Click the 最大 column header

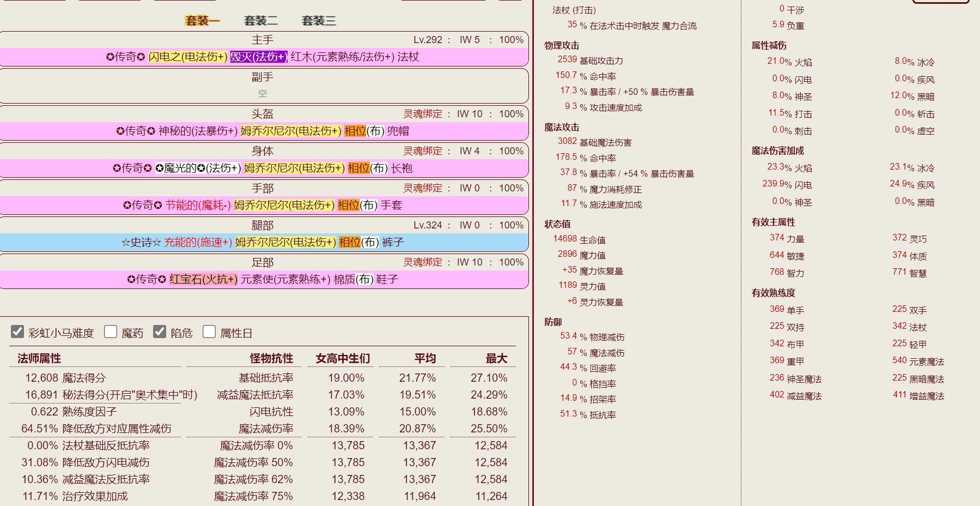coord(496,358)
